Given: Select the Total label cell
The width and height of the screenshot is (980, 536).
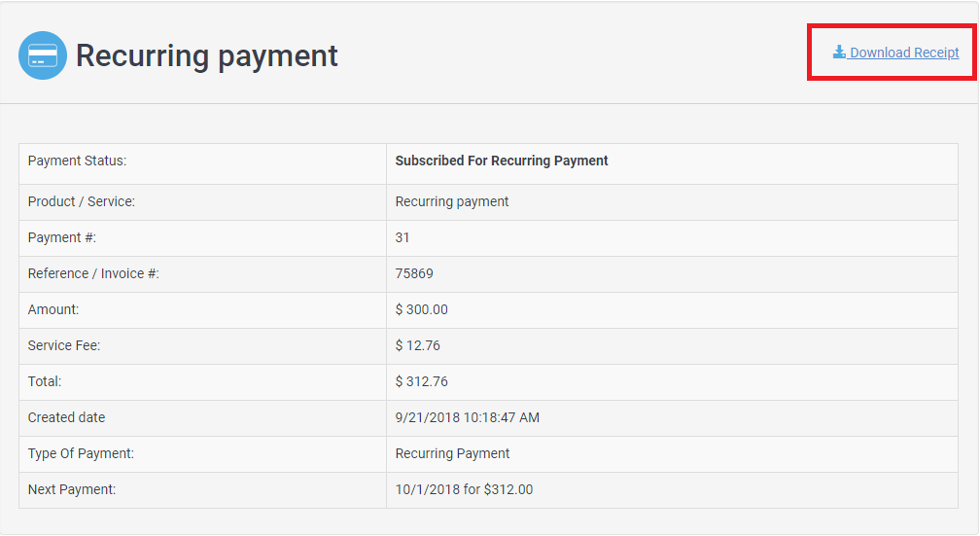Looking at the screenshot, I should tap(45, 381).
